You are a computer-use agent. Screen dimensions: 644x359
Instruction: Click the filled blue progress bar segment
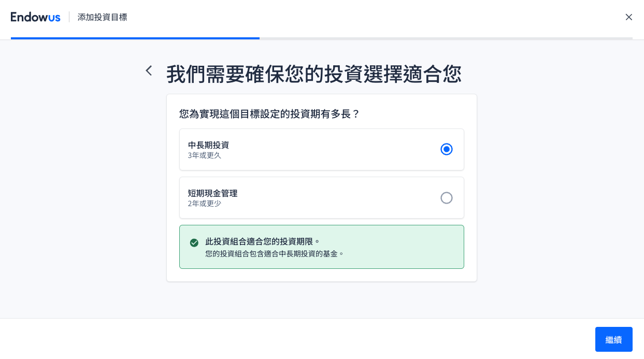point(135,38)
